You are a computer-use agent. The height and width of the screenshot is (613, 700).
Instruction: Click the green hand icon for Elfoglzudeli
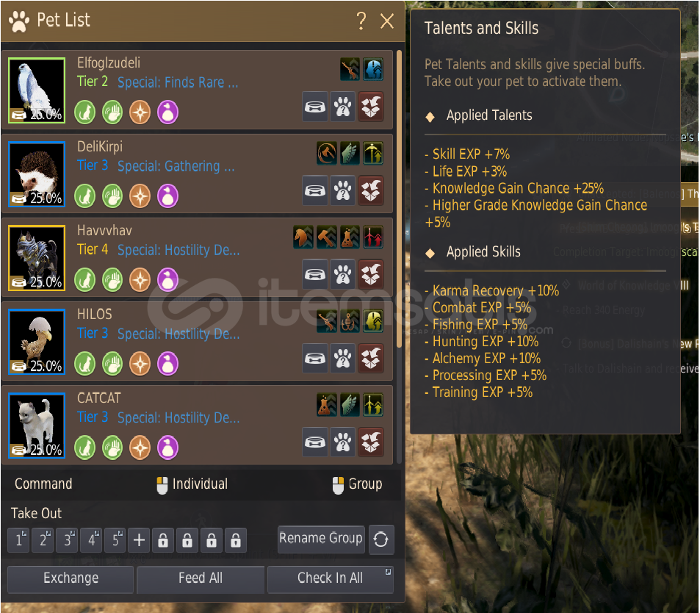pyautogui.click(x=112, y=112)
